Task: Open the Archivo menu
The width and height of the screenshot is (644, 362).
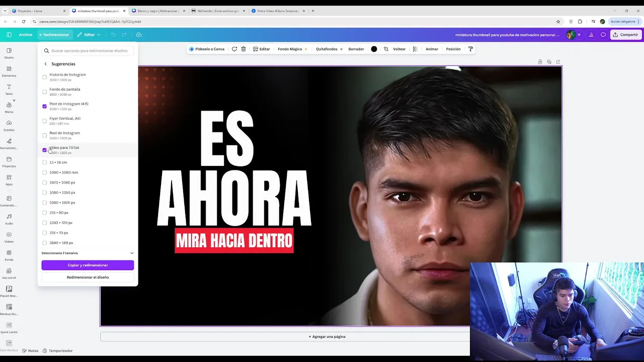Action: pos(26,35)
